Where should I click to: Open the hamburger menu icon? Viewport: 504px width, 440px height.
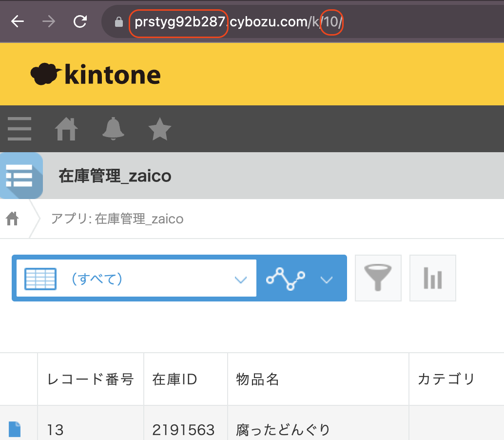tap(19, 129)
